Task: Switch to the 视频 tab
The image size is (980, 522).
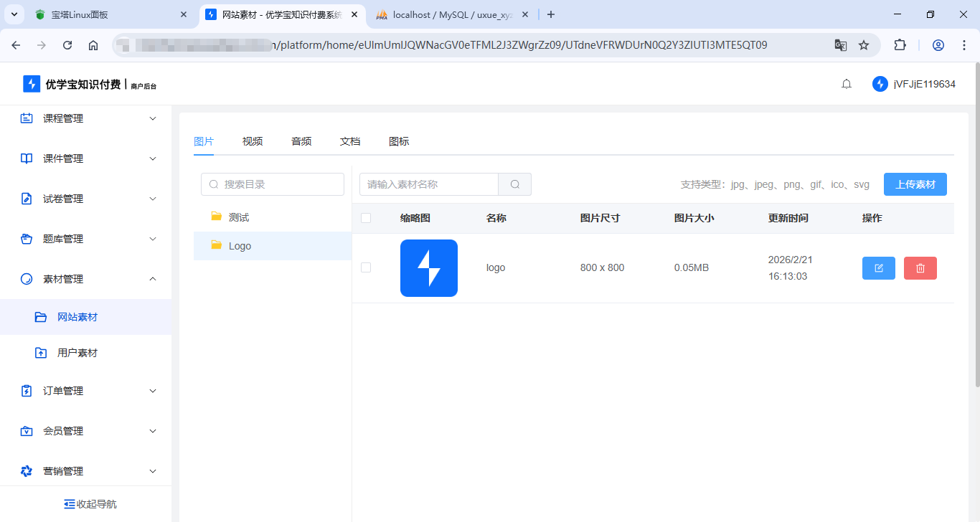Action: click(253, 141)
